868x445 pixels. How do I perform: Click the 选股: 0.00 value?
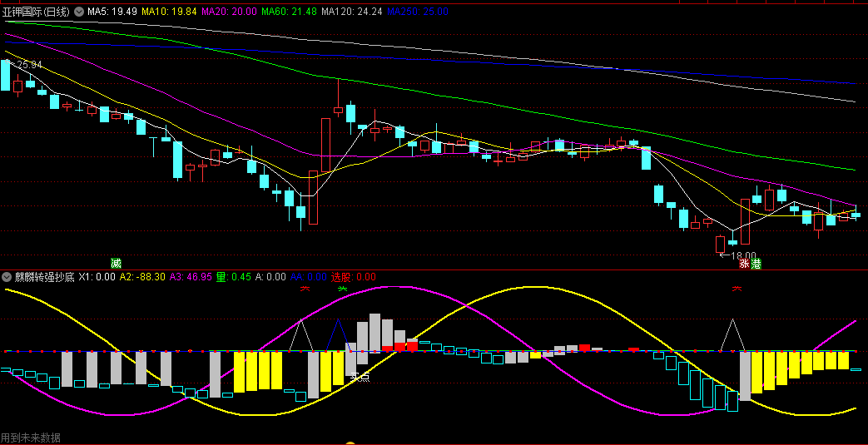[x=353, y=277]
